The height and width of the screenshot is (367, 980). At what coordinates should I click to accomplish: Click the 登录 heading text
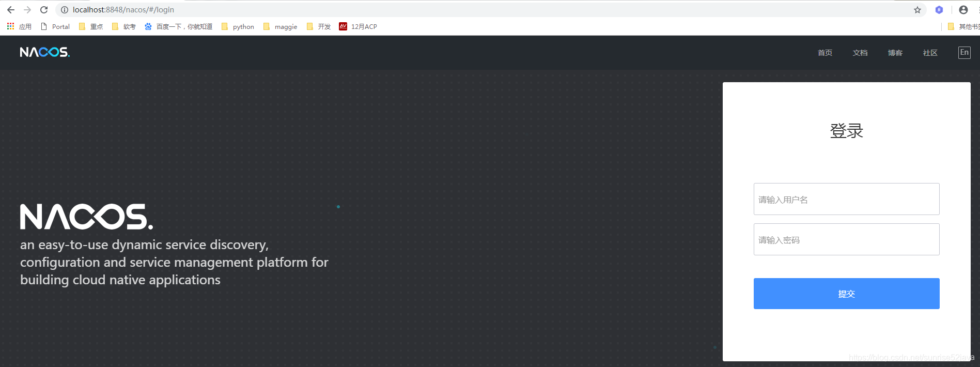(846, 131)
